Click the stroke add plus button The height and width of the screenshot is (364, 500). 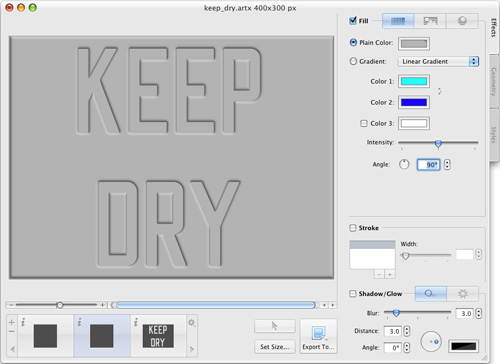pos(390,274)
